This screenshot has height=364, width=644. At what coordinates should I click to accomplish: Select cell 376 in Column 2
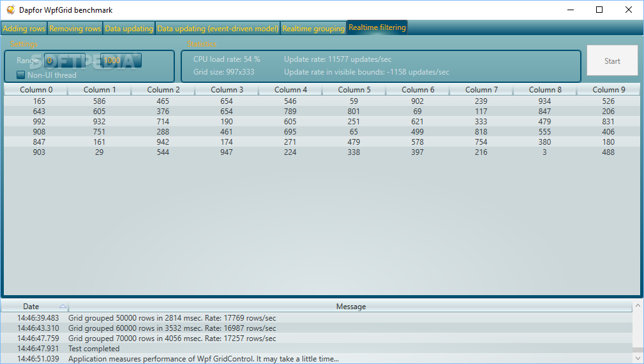point(163,111)
